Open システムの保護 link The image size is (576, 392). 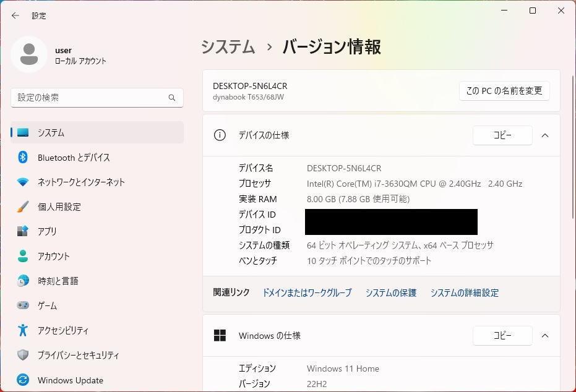(x=391, y=292)
